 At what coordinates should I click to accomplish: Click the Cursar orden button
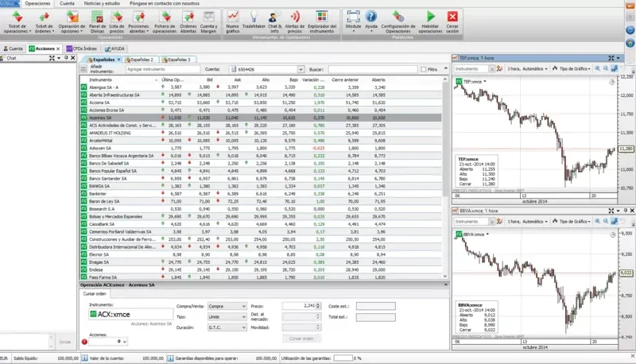point(301,339)
